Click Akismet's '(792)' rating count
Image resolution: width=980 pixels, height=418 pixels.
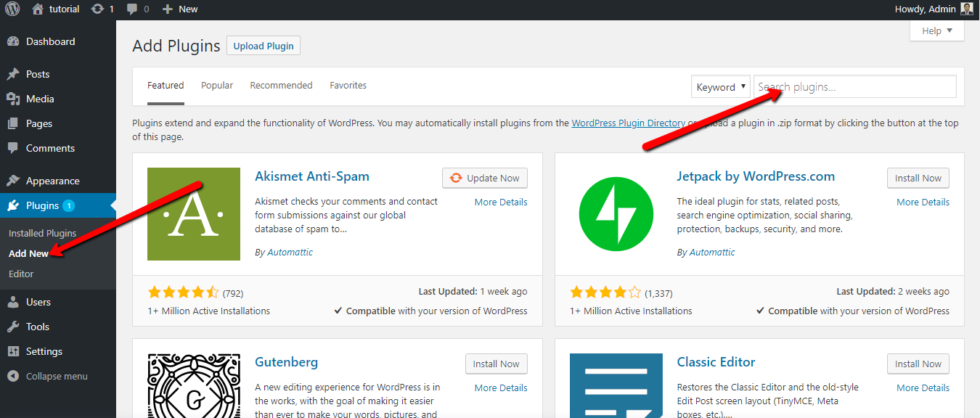233,293
